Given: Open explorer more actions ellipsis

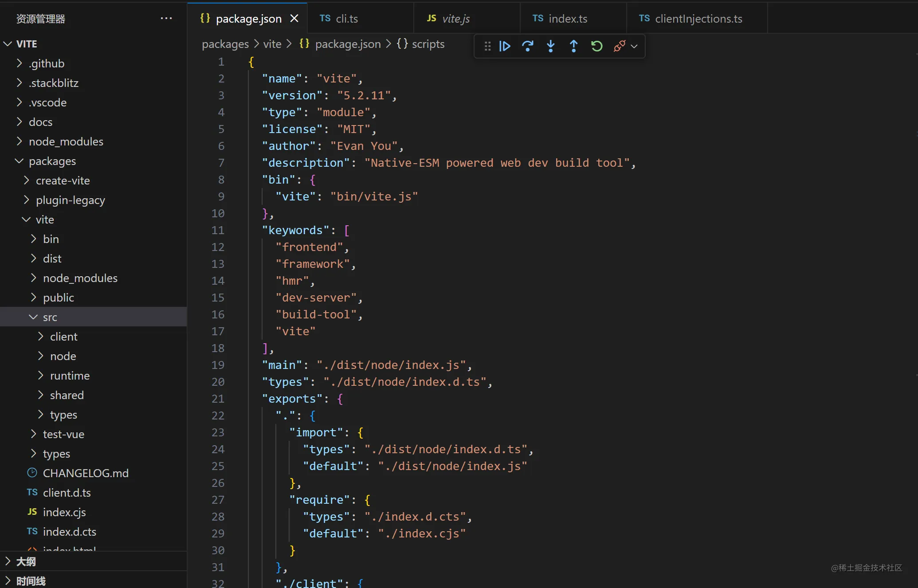Looking at the screenshot, I should point(166,18).
